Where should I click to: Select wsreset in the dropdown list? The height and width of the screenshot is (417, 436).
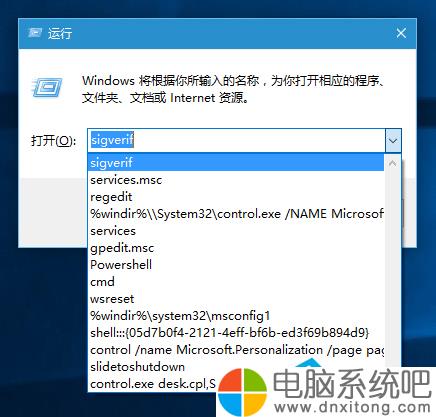[x=236, y=299]
